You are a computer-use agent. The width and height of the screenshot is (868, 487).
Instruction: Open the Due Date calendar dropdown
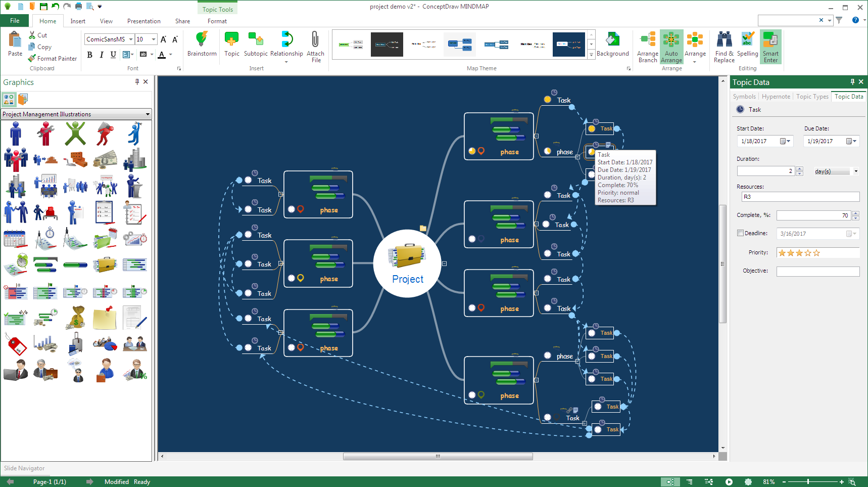pos(851,141)
